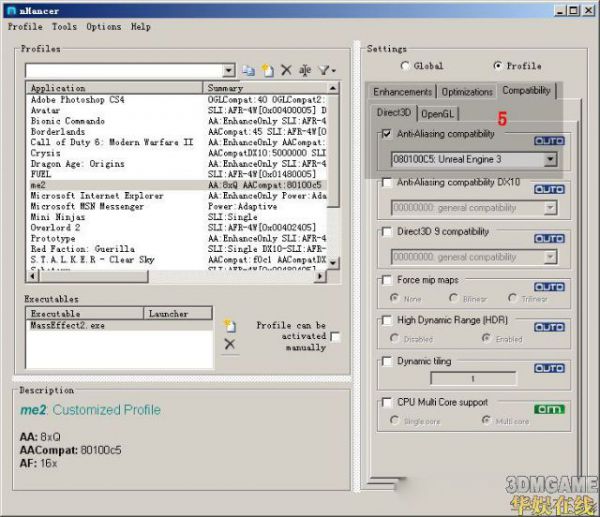Select the me2 profile row
The width and height of the screenshot is (600, 517).
[177, 185]
